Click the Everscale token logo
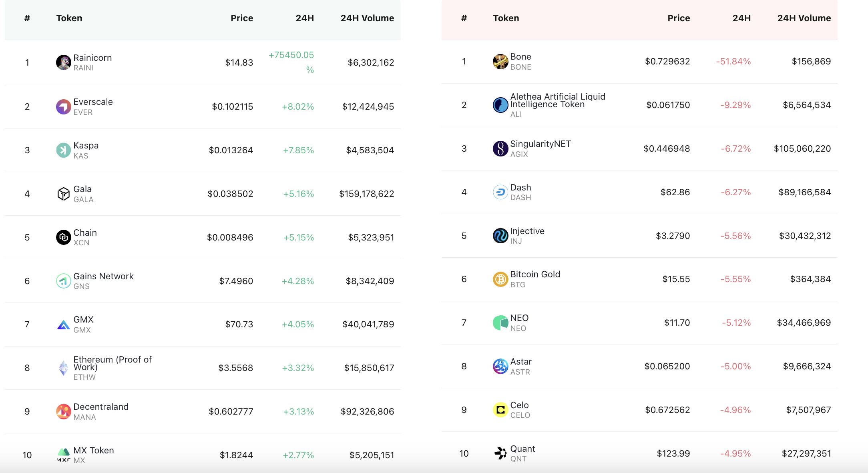The image size is (868, 473). click(63, 106)
